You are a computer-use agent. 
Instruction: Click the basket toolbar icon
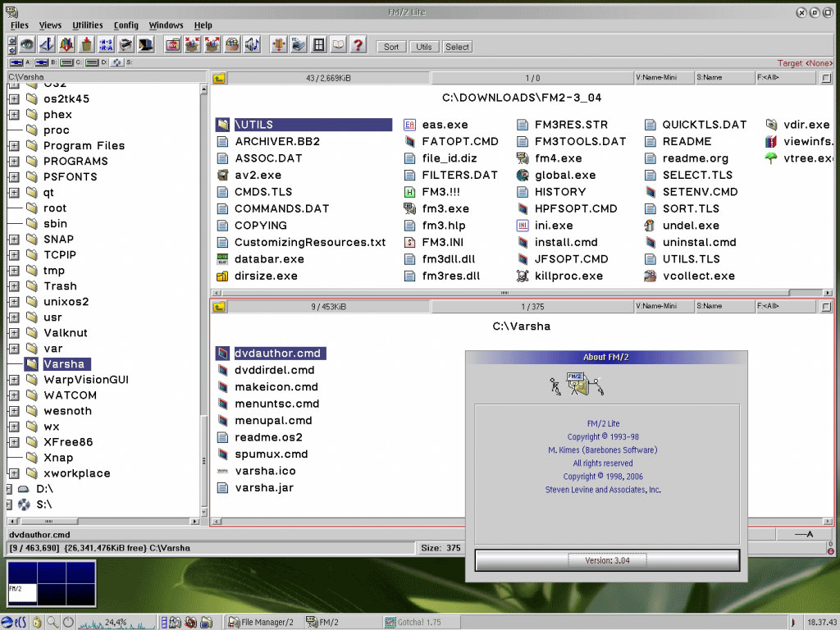click(232, 45)
